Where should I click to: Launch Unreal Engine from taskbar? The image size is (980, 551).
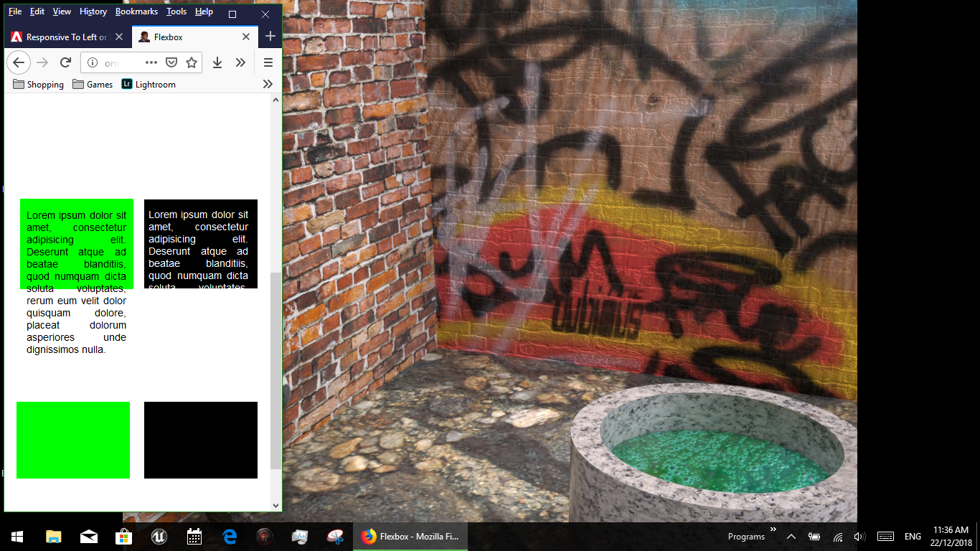click(x=159, y=537)
